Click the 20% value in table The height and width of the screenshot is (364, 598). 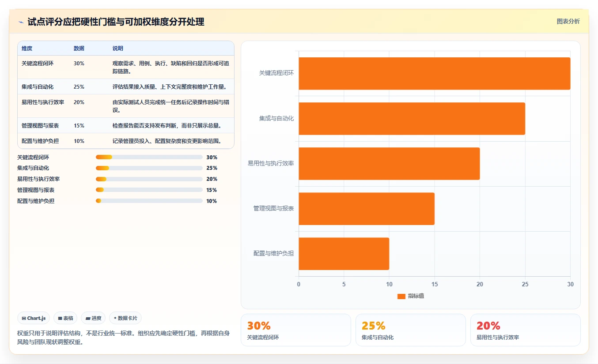click(79, 102)
